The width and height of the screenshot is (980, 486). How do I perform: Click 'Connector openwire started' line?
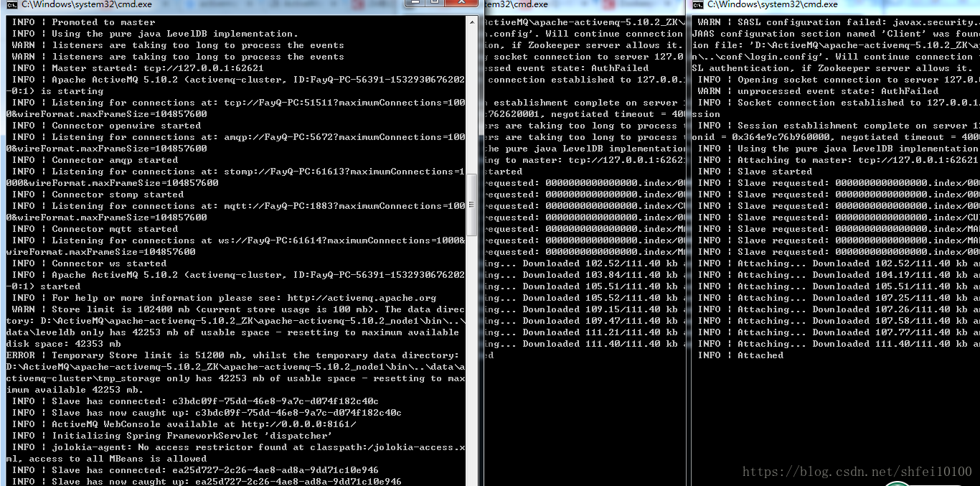106,126
